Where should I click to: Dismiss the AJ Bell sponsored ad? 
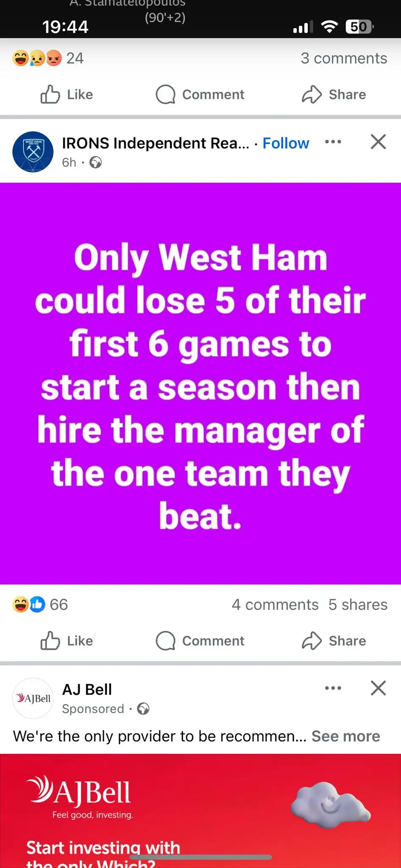coord(378,688)
